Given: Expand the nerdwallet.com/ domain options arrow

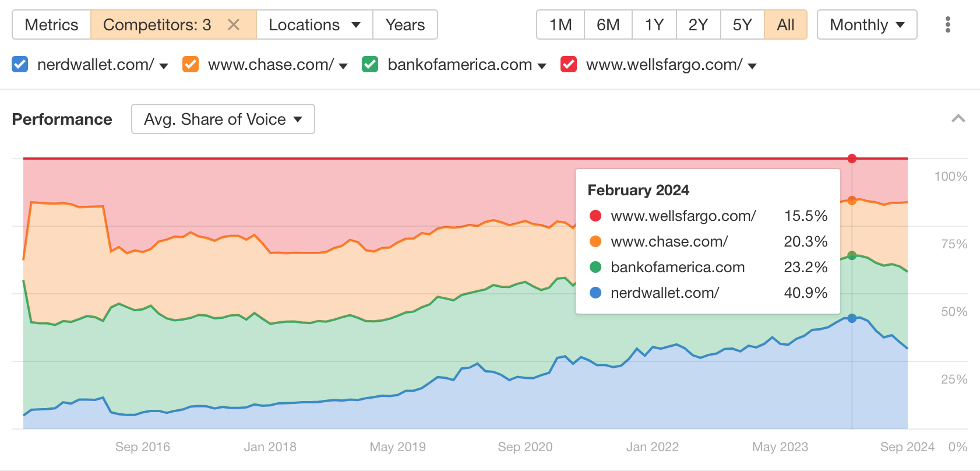Looking at the screenshot, I should tap(164, 66).
